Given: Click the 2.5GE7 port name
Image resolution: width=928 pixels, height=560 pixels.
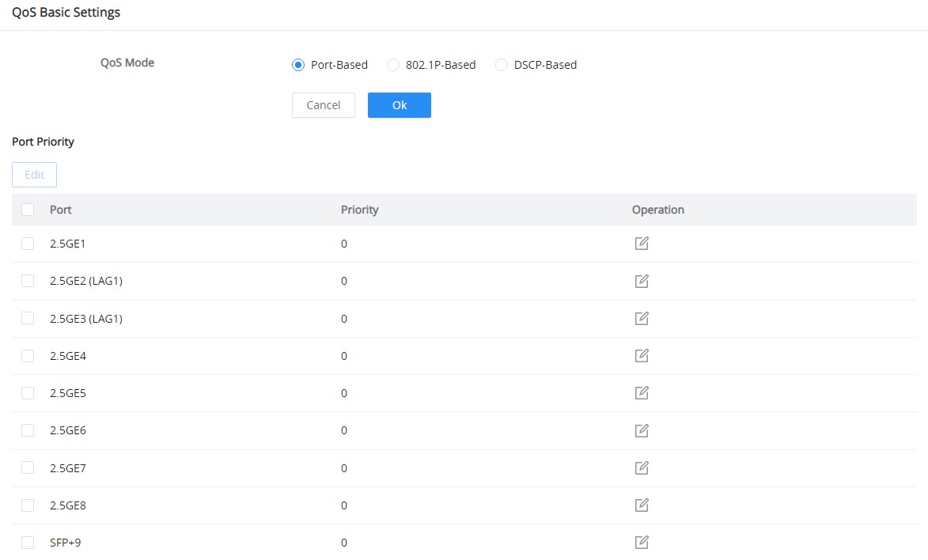Looking at the screenshot, I should point(67,468).
